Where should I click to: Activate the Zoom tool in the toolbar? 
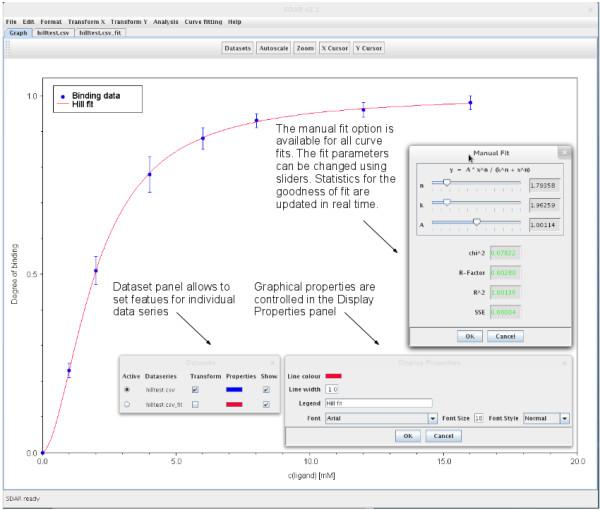pyautogui.click(x=304, y=48)
